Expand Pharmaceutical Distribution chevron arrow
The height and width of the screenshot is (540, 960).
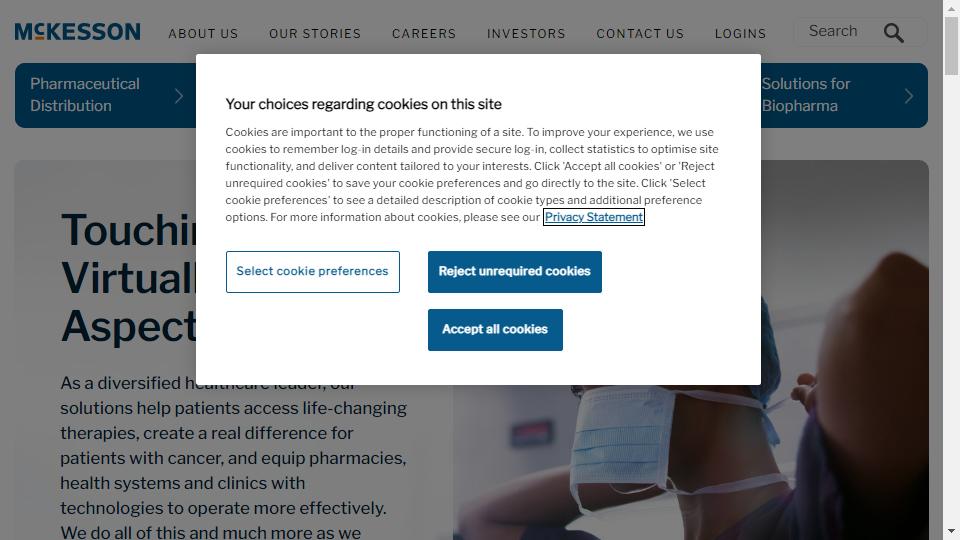point(178,96)
